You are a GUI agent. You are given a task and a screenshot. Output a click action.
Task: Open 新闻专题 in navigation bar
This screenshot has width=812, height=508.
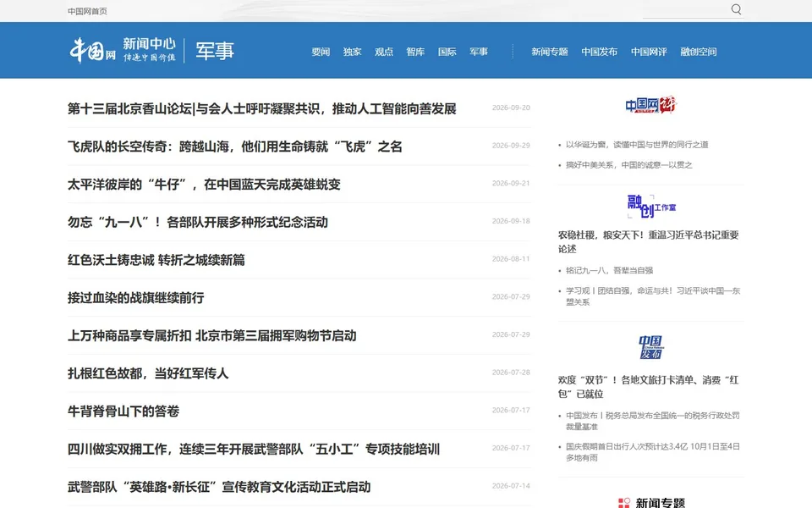[550, 52]
